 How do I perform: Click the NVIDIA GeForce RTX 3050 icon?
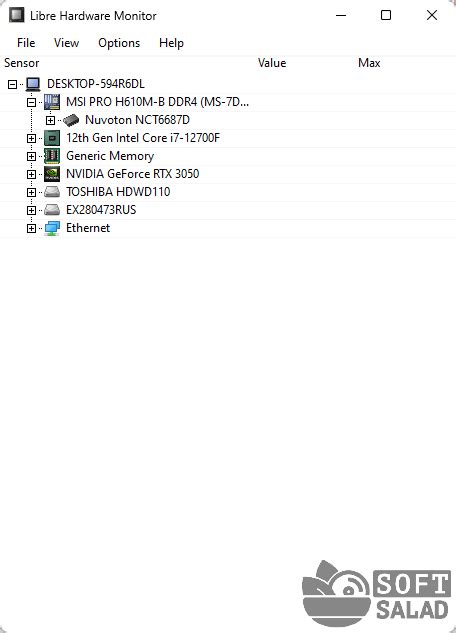coord(52,174)
